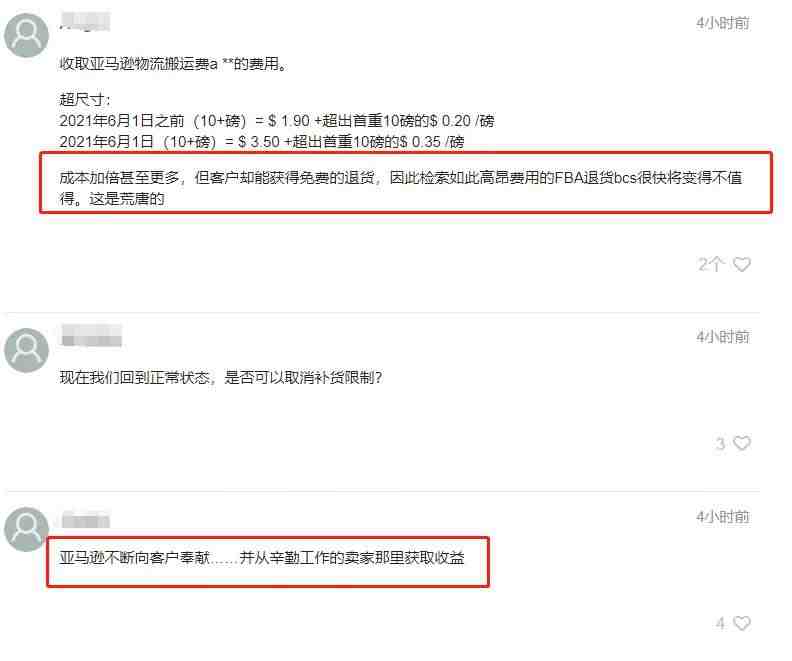Click the 2个 like count on the first comment
The width and height of the screenshot is (792, 661).
[711, 264]
